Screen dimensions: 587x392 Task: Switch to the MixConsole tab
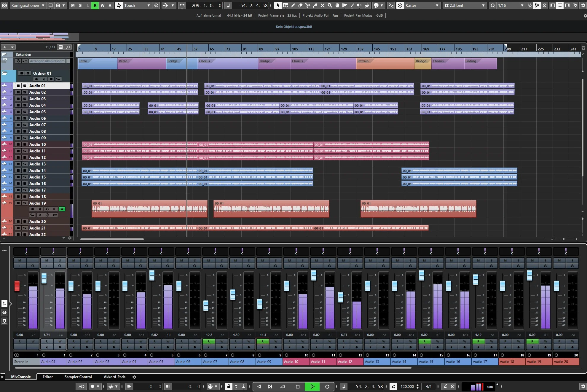[21, 377]
